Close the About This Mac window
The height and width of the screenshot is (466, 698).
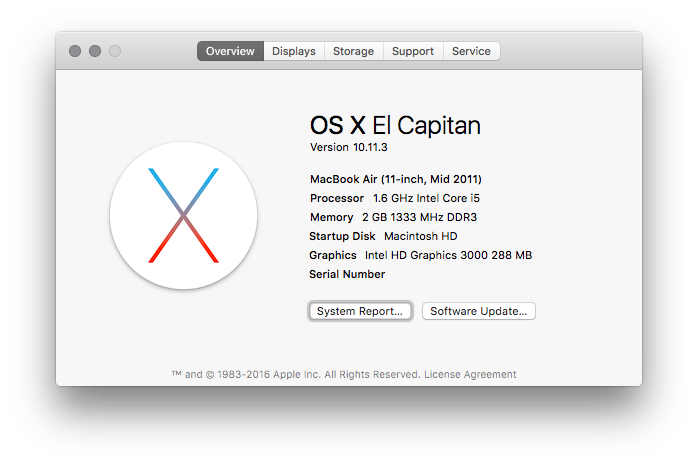75,51
